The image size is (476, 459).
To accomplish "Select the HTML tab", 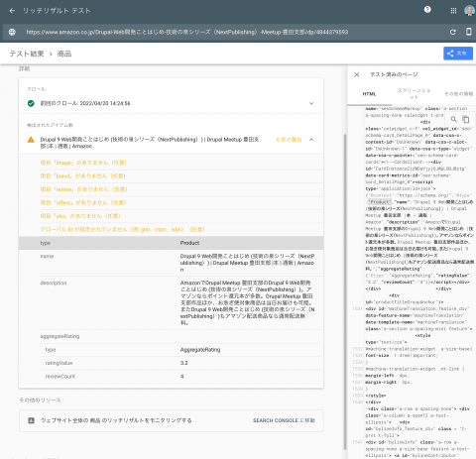I will pos(369,94).
